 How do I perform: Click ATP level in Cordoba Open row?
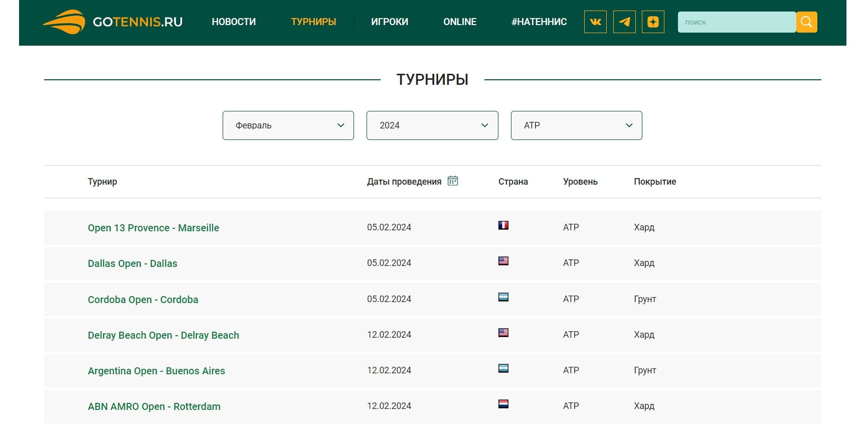point(571,299)
